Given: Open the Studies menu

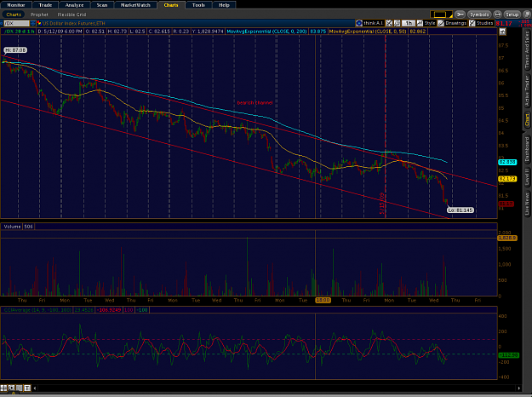Looking at the screenshot, I should [481, 23].
